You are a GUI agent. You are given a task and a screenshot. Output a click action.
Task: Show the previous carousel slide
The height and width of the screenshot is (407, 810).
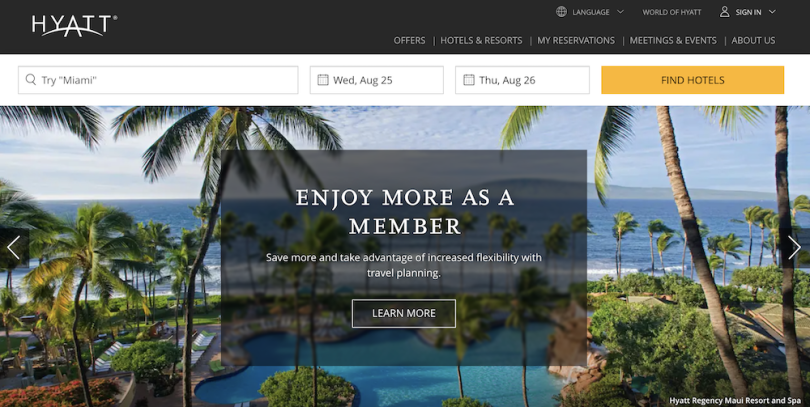pyautogui.click(x=13, y=248)
